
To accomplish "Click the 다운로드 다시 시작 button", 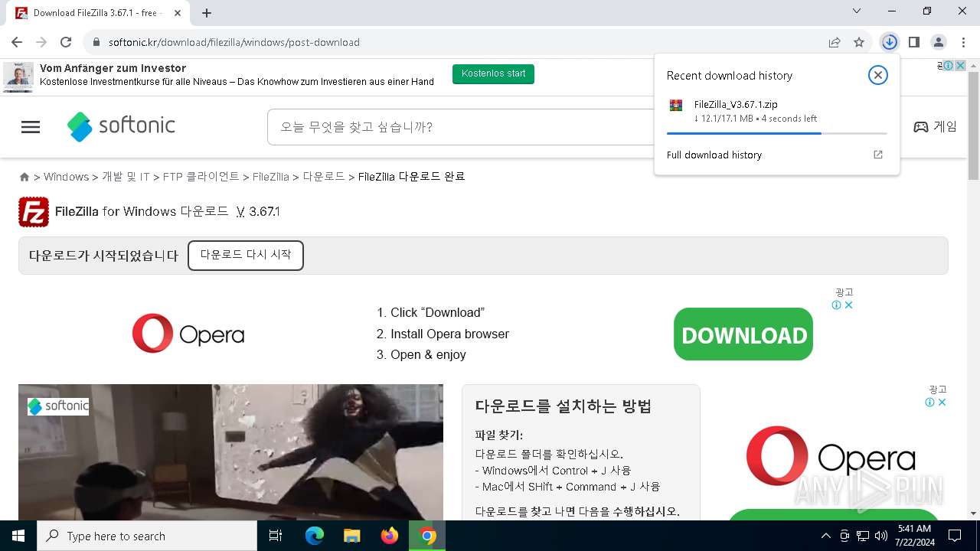I will [246, 256].
